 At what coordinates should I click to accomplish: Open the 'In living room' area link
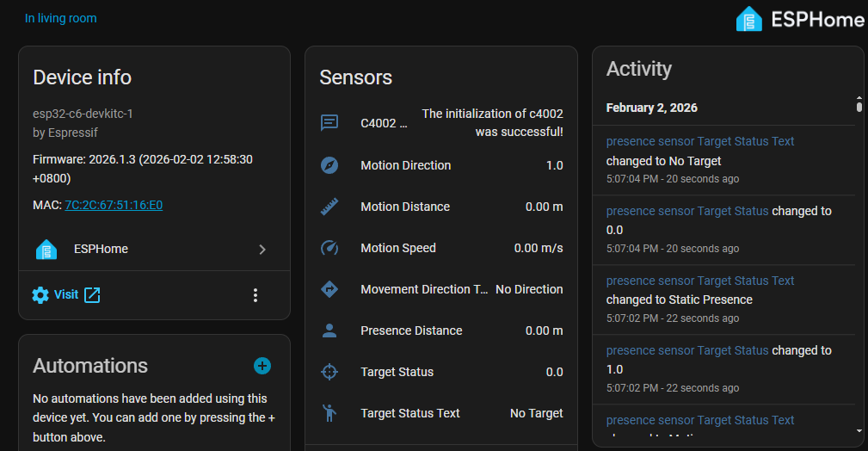pos(60,18)
